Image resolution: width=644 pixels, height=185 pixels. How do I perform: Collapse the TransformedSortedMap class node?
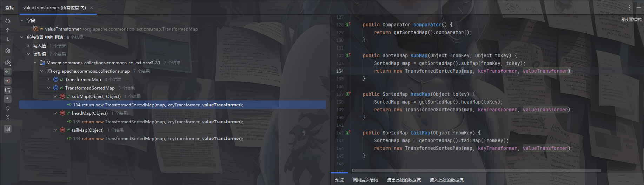(49, 88)
